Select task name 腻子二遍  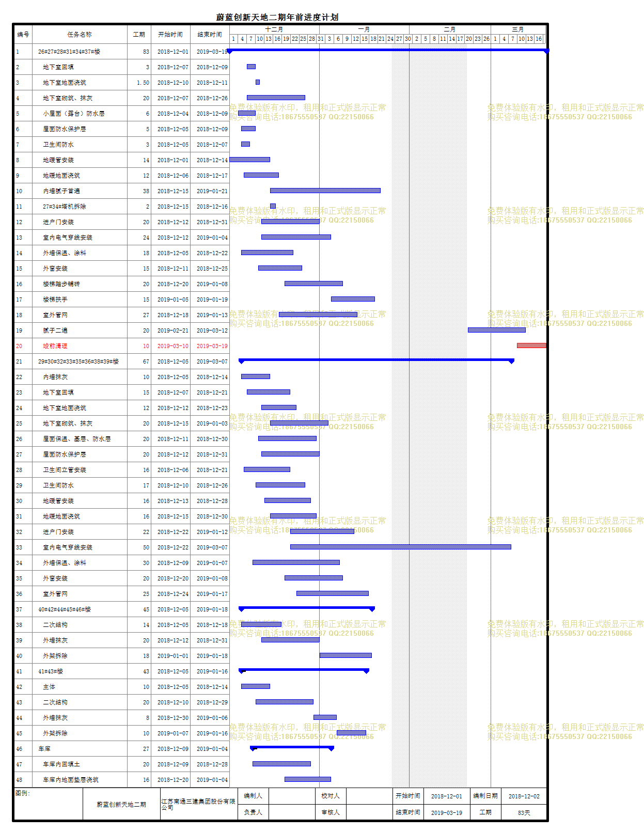[x=55, y=331]
